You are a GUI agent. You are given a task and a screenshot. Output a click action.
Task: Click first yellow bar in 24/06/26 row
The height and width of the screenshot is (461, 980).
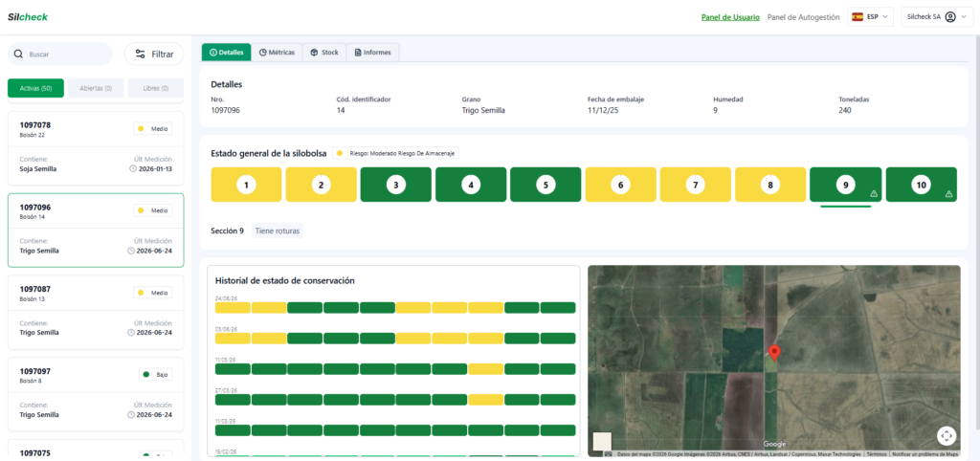click(x=233, y=307)
